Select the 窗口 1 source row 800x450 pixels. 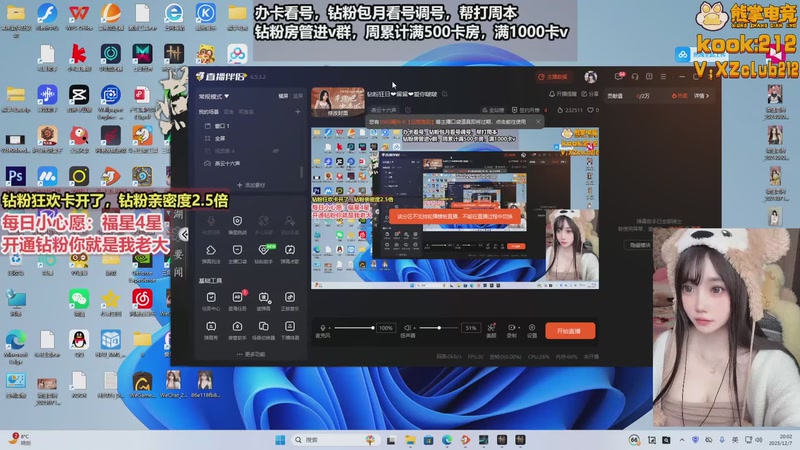click(x=251, y=126)
